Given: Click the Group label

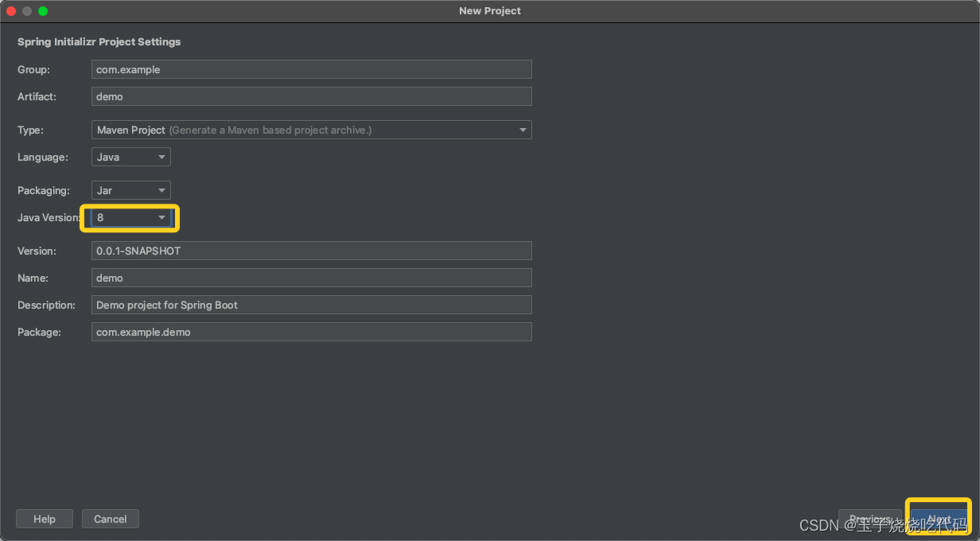Looking at the screenshot, I should [33, 69].
